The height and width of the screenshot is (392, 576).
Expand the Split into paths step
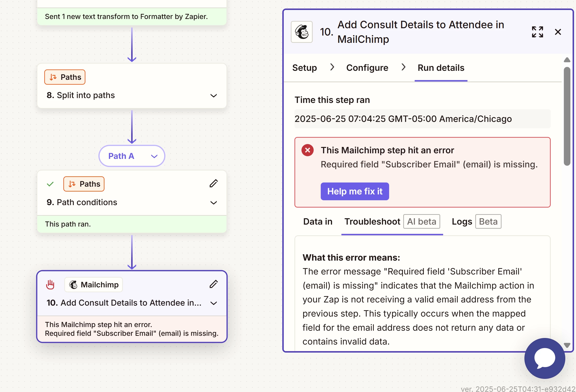point(213,96)
